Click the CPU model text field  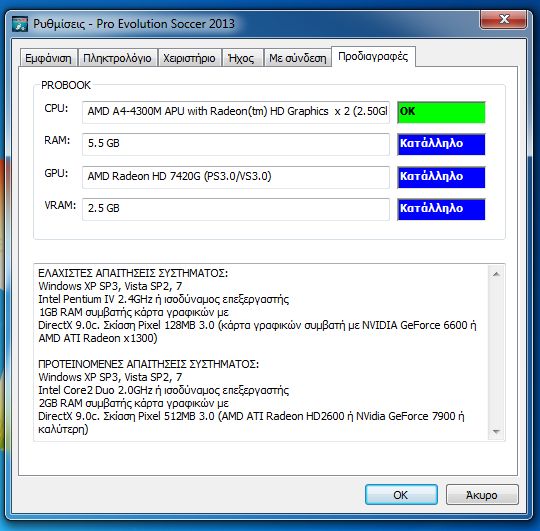pos(236,112)
